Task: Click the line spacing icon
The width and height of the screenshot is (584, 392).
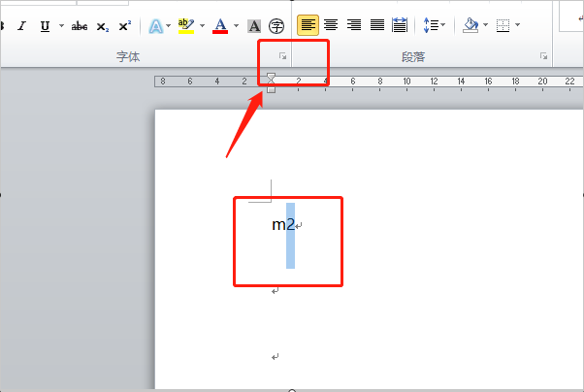Action: pyautogui.click(x=431, y=25)
